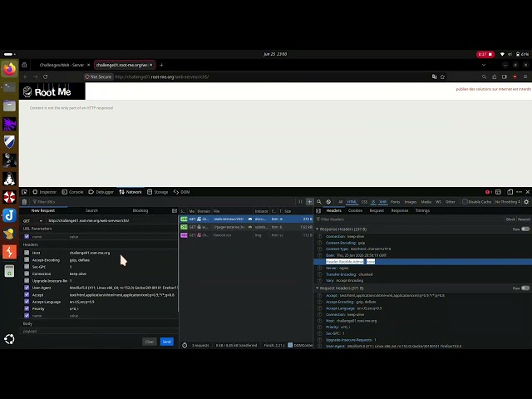Open new browser tab plus button

[161, 65]
